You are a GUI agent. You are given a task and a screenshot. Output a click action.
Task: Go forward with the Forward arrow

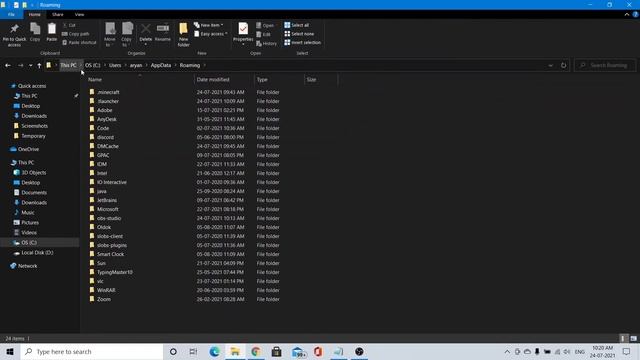(x=20, y=65)
